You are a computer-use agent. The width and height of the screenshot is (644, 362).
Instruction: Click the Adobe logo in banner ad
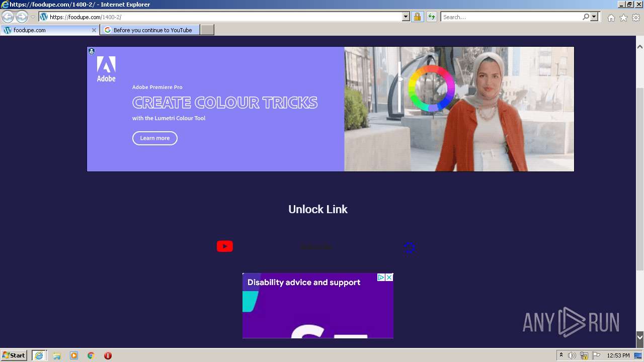[106, 69]
